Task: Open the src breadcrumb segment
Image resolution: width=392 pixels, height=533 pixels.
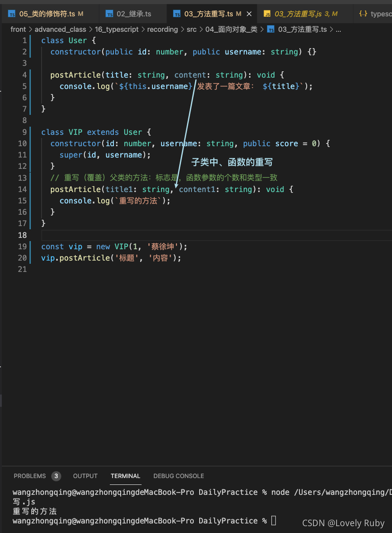Action: click(x=191, y=30)
